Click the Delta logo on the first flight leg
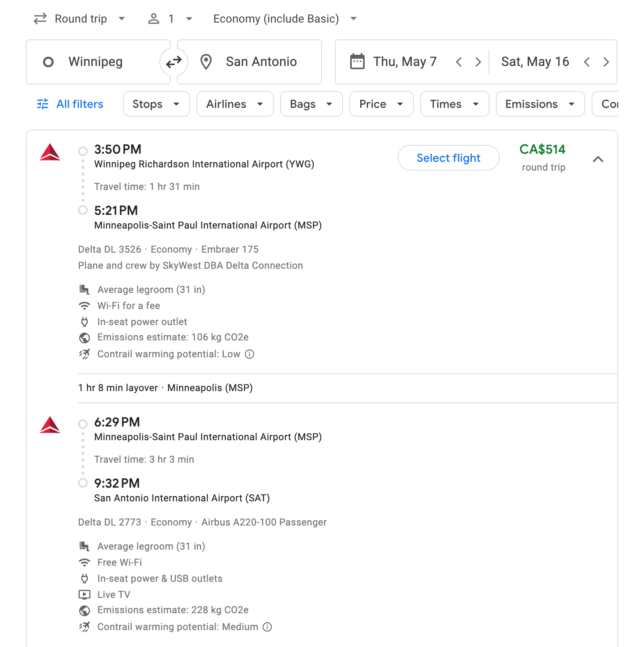Image resolution: width=644 pixels, height=647 pixels. [49, 153]
